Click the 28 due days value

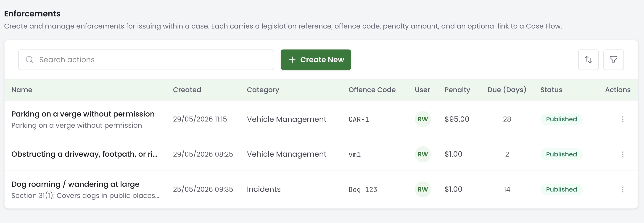[507, 119]
